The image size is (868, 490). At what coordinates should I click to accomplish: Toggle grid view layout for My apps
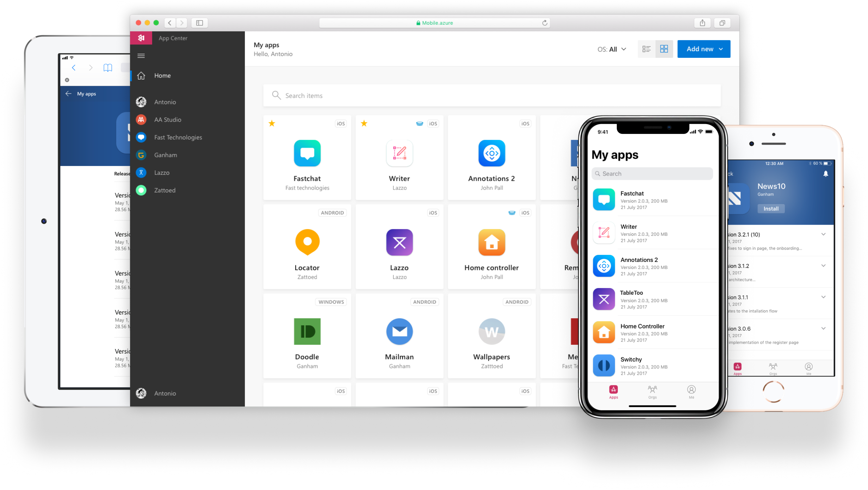tap(664, 48)
